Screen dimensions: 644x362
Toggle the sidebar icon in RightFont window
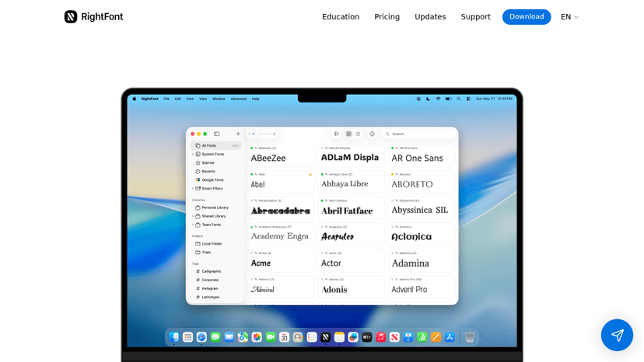[217, 134]
